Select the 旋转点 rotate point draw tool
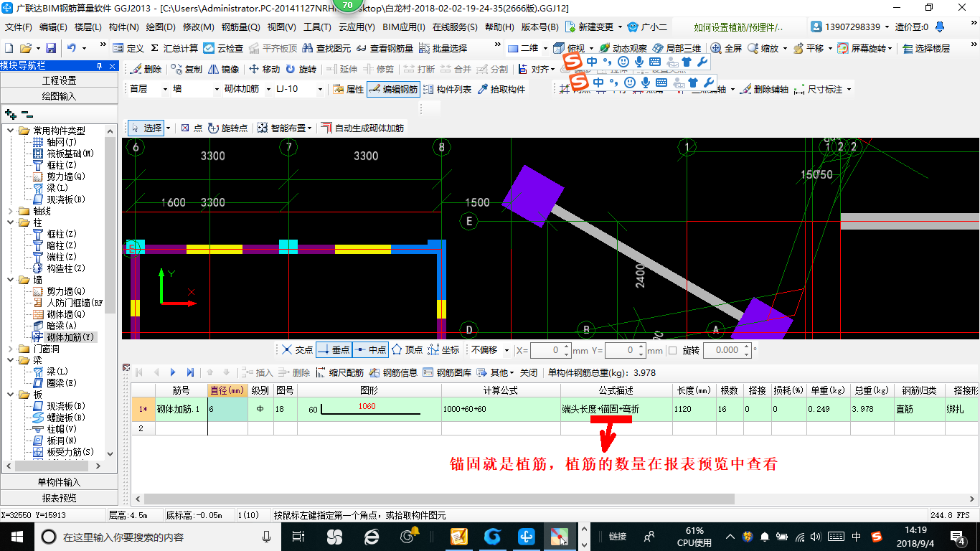 (227, 128)
